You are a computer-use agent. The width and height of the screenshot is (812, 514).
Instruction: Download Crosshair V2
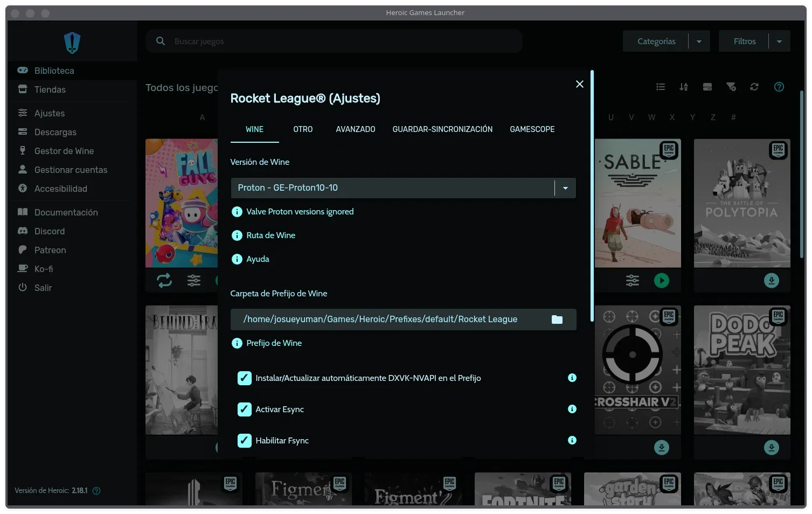[662, 447]
